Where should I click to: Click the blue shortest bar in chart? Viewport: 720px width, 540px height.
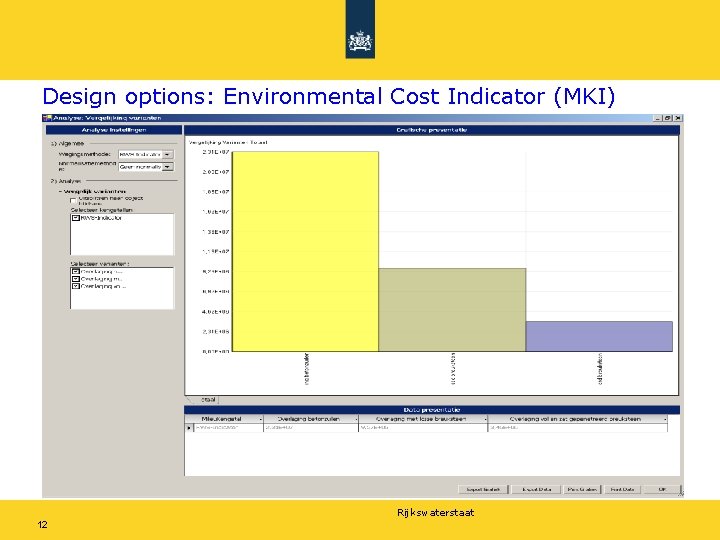click(599, 337)
